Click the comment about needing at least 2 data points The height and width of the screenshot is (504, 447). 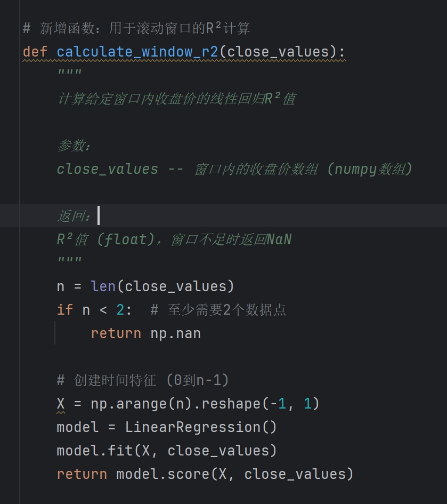pyautogui.click(x=218, y=310)
